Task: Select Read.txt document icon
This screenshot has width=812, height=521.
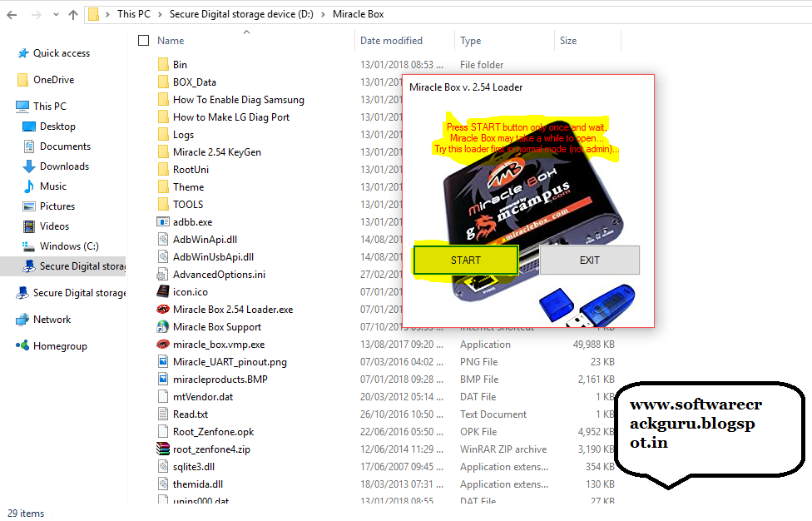Action: [x=163, y=414]
